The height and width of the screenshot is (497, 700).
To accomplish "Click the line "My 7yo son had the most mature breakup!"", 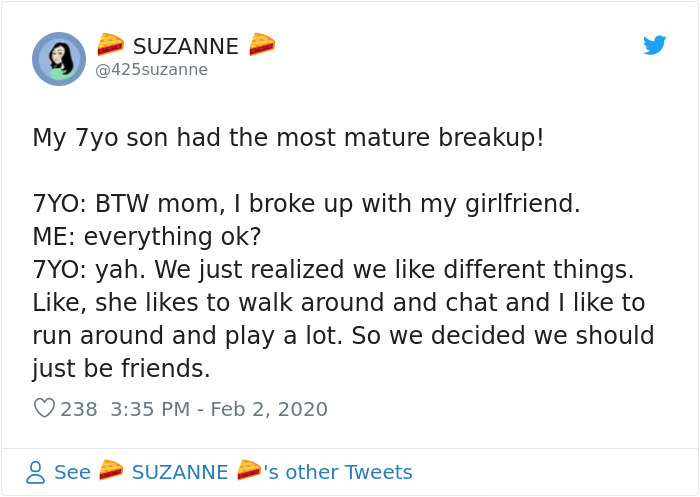I will (x=288, y=137).
